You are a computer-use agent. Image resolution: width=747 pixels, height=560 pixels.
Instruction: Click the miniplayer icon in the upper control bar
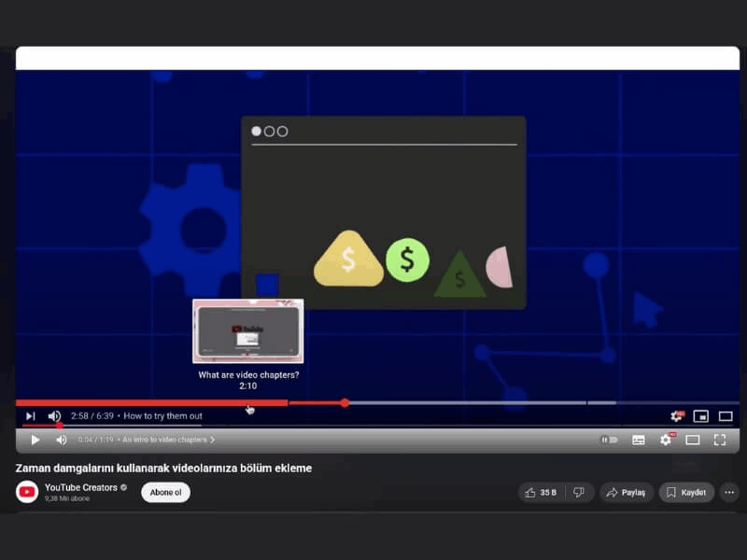click(700, 416)
